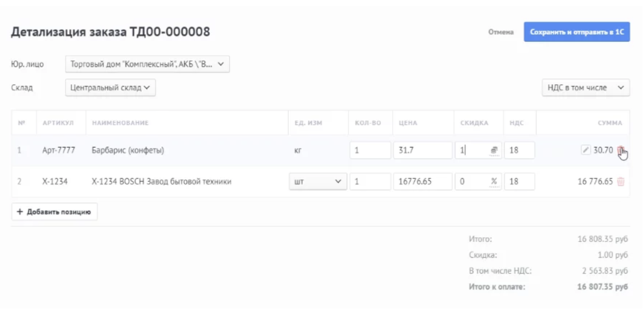Click the НАИМЕНОВАНИЕ column header
This screenshot has width=644, height=314.
[x=120, y=123]
